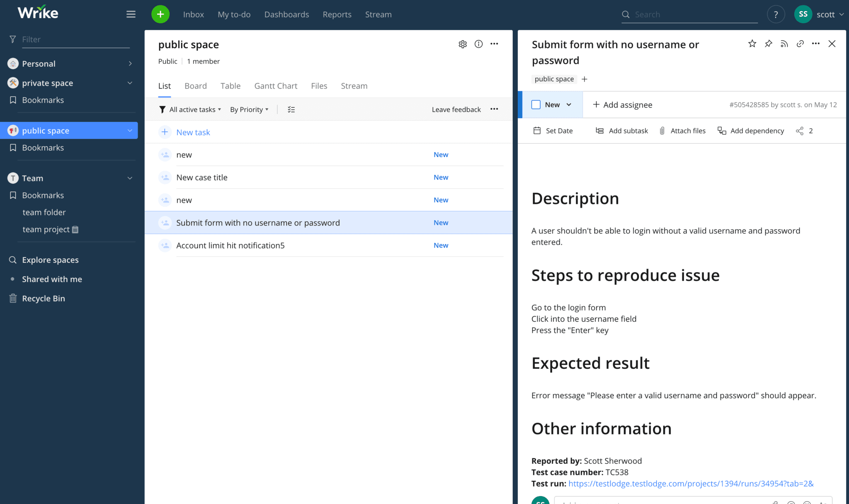Expand the Personal space in sidebar
Image resolution: width=849 pixels, height=504 pixels.
[x=130, y=63]
